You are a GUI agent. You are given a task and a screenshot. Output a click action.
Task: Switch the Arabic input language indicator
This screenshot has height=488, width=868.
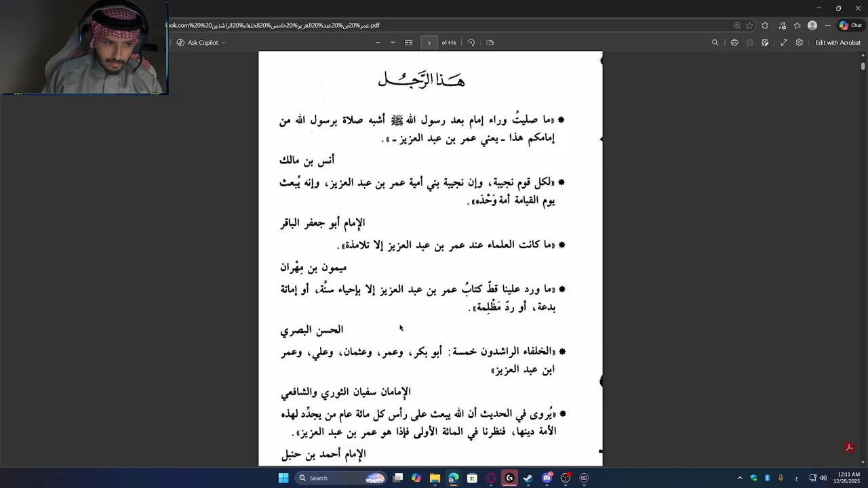(796, 478)
